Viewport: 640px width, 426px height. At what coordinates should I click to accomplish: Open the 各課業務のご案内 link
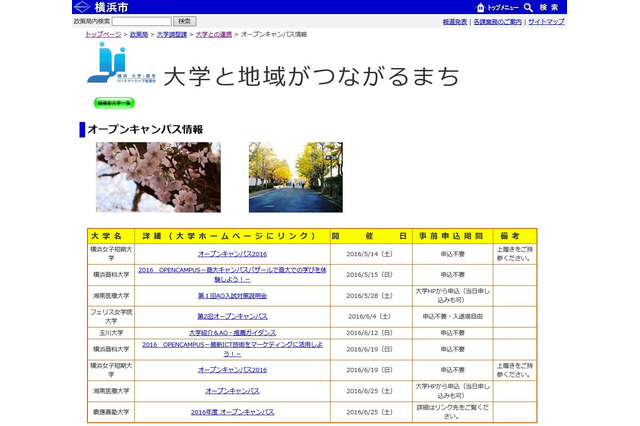(498, 22)
